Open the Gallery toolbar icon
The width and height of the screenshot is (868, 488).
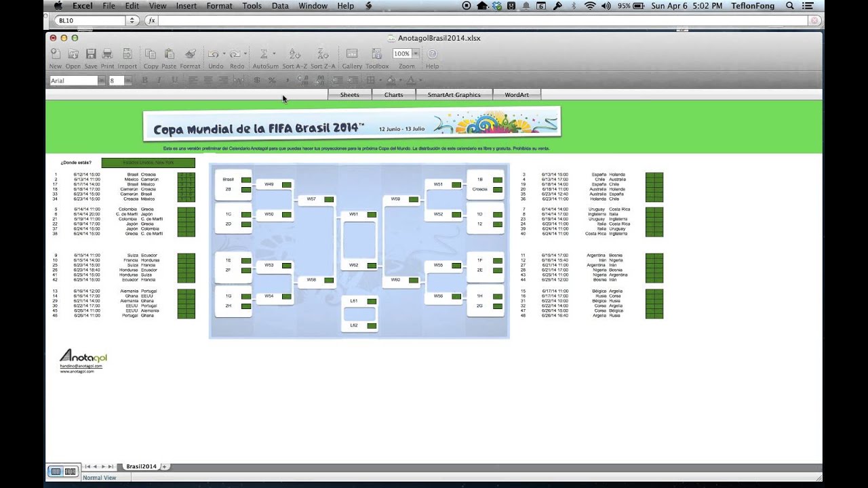[x=352, y=54]
